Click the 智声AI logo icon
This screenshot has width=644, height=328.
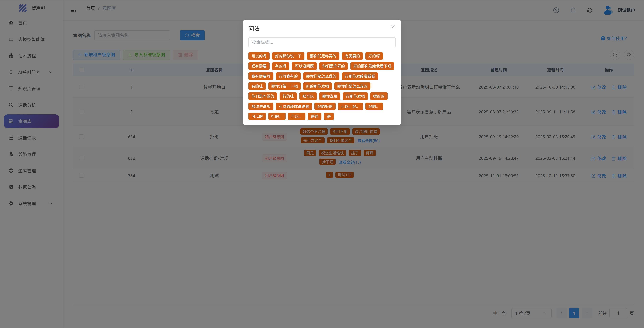[x=23, y=8]
